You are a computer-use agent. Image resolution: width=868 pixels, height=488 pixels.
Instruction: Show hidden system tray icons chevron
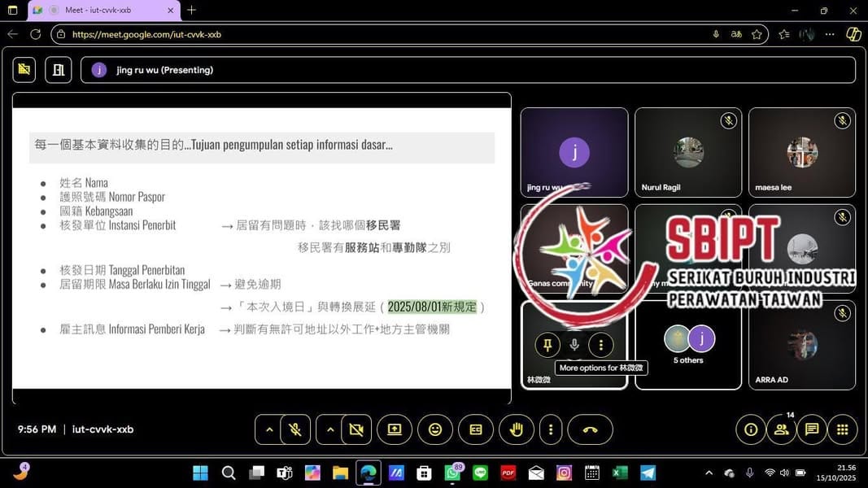click(709, 473)
